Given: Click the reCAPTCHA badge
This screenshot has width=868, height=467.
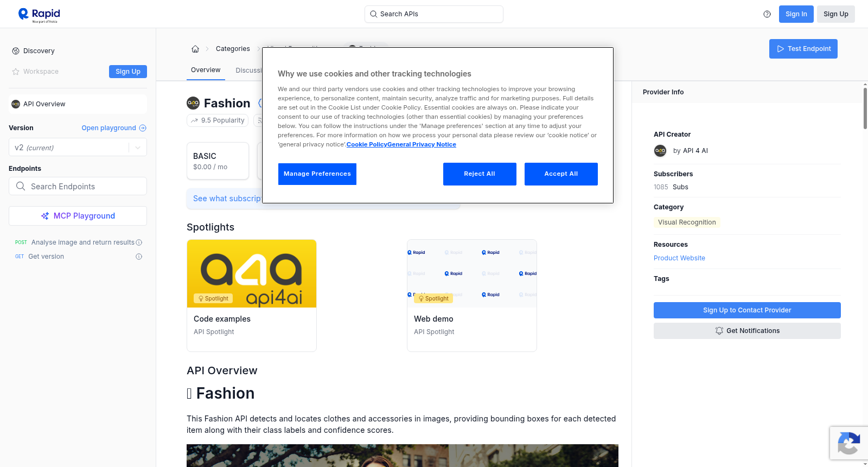Looking at the screenshot, I should coord(849,443).
